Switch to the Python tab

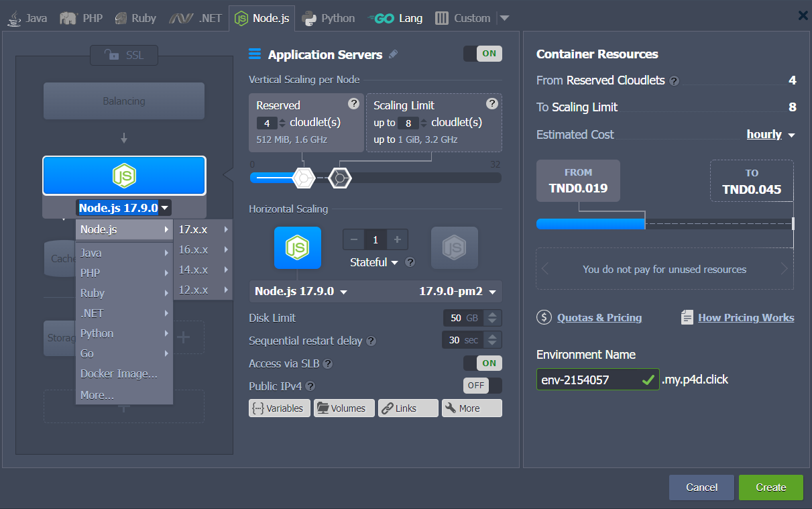pyautogui.click(x=329, y=18)
